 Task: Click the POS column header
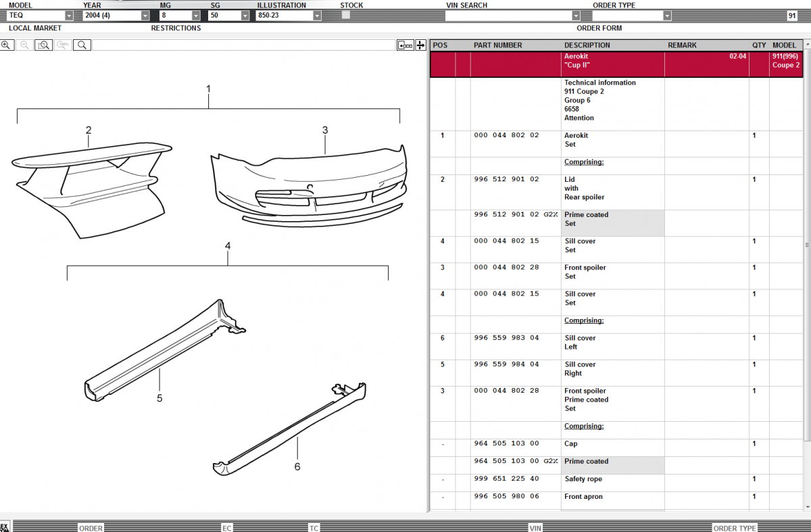pyautogui.click(x=440, y=45)
